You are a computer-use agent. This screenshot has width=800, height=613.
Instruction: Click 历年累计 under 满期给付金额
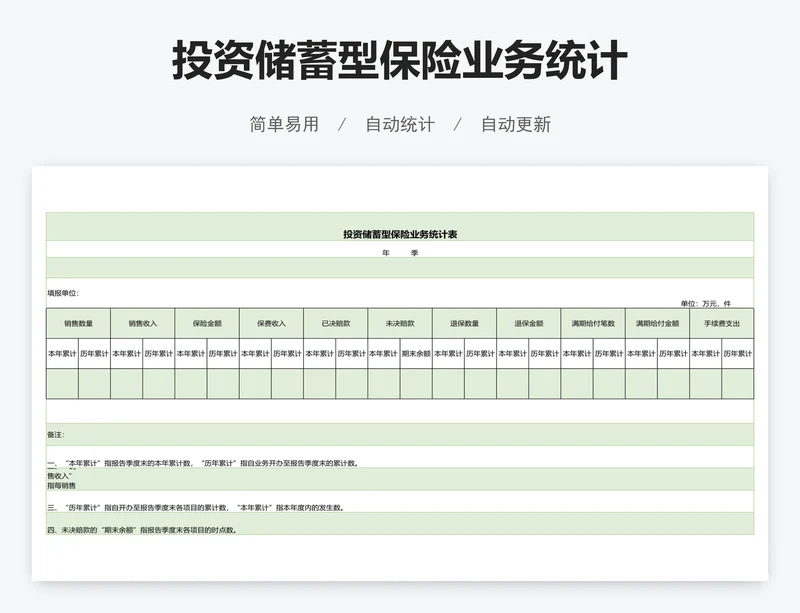[x=673, y=353]
